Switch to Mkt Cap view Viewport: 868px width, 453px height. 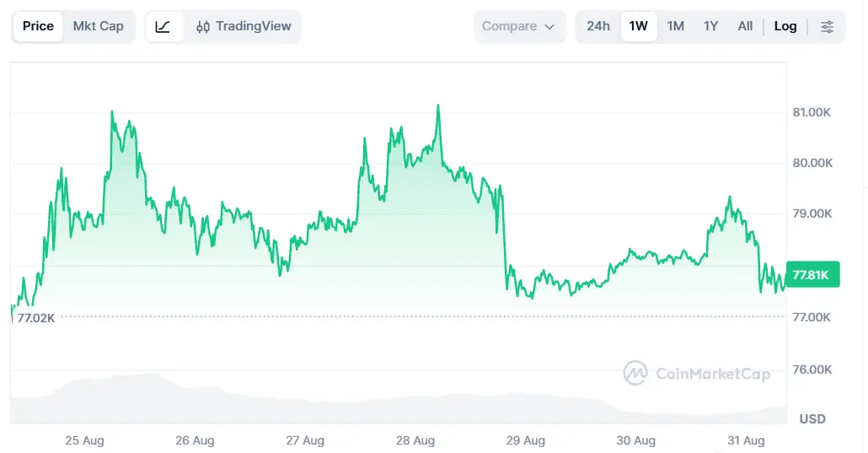coord(98,26)
